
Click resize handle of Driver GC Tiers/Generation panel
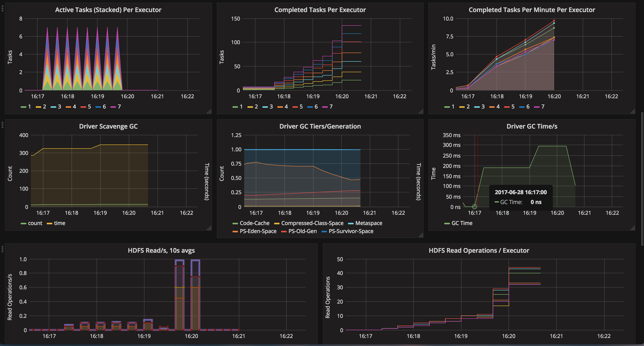coord(421,235)
